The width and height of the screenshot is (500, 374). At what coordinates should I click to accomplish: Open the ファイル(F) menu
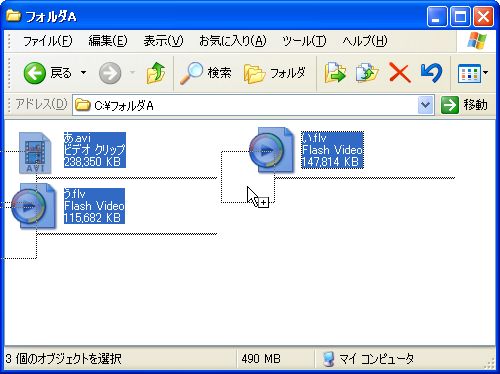[x=47, y=41]
